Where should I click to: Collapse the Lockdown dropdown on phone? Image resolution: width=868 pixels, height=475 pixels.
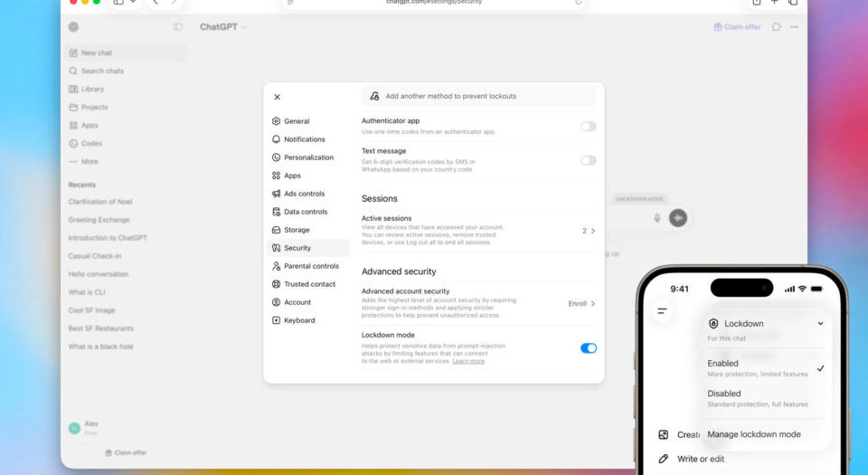coord(820,324)
